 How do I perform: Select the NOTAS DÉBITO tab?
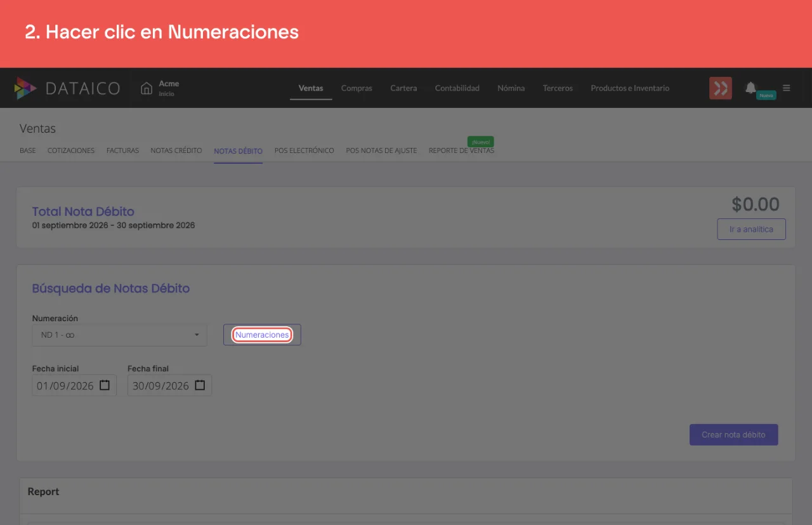[239, 151]
